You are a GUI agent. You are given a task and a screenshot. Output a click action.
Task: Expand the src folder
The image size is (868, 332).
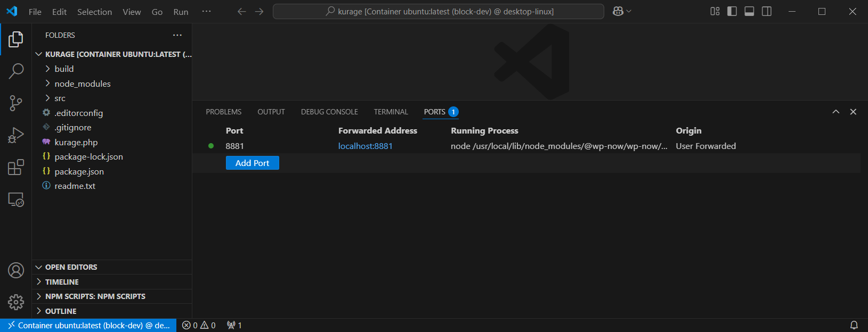tap(112, 98)
